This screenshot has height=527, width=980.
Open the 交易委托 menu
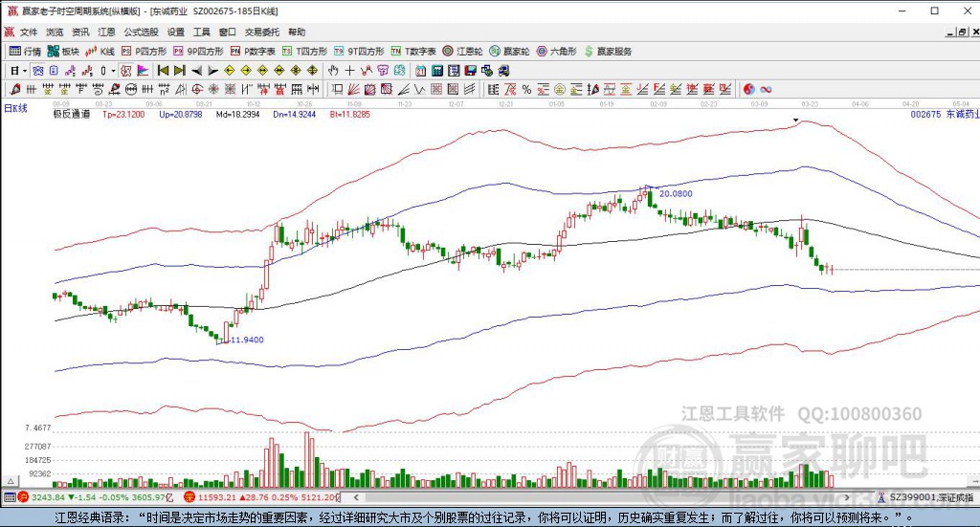click(x=262, y=32)
